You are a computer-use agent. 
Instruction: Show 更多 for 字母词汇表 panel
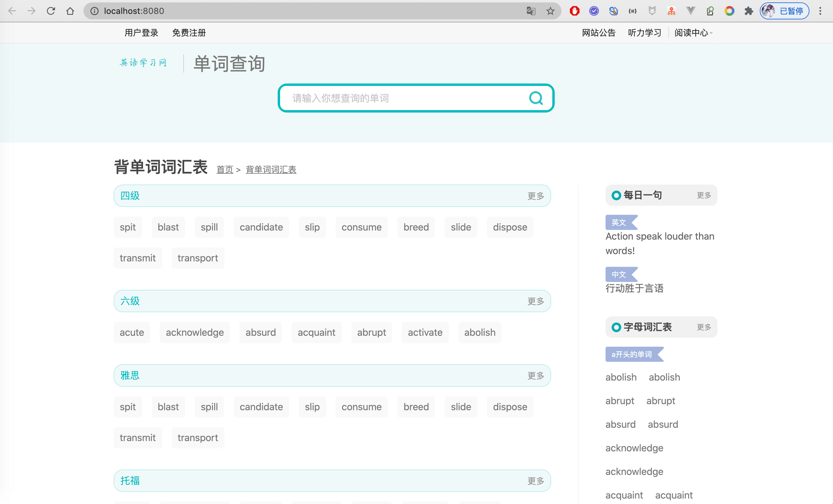click(704, 327)
